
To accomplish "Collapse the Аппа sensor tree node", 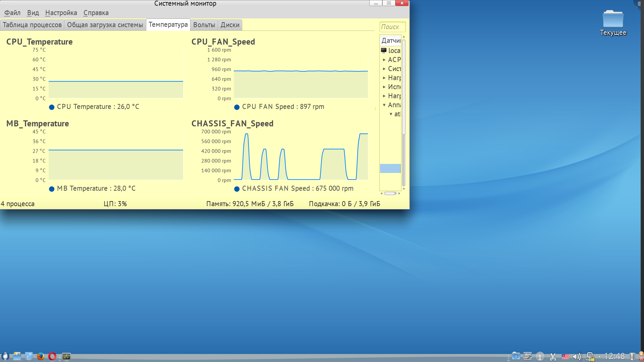I will click(x=384, y=105).
